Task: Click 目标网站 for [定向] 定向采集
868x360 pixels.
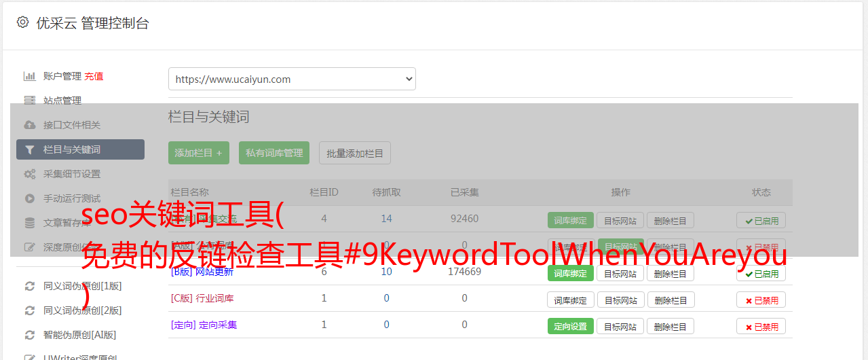Action: tap(620, 326)
